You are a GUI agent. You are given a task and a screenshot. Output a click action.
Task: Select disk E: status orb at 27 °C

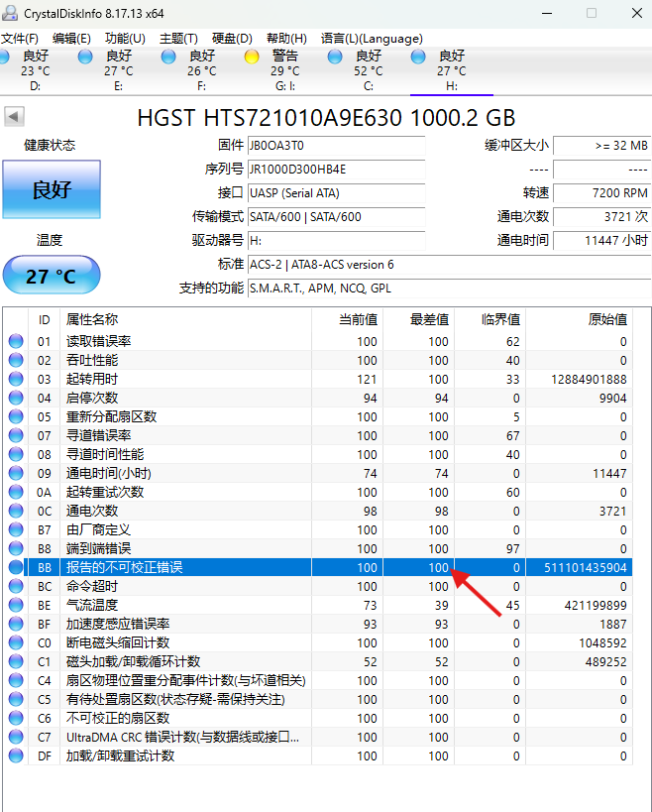(x=85, y=57)
